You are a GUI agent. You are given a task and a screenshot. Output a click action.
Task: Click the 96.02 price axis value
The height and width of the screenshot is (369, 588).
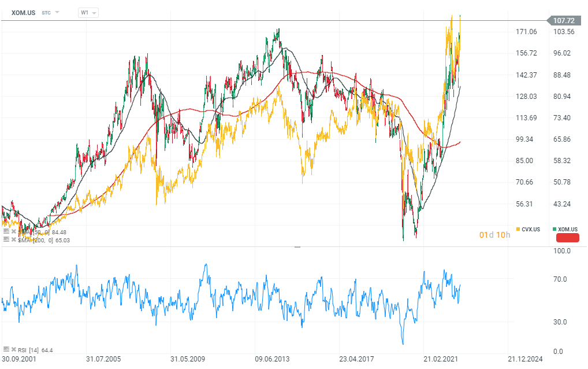[562, 53]
